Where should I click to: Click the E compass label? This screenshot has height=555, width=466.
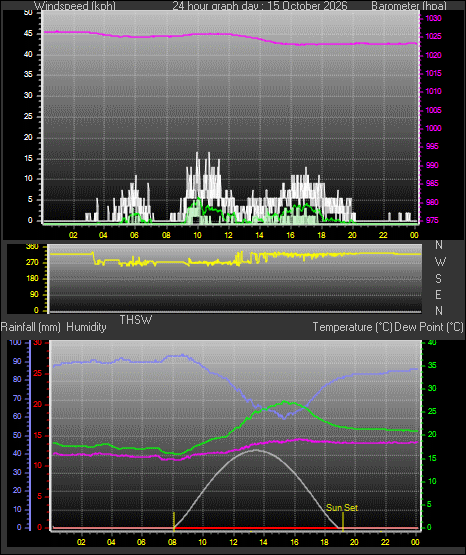coord(438,294)
